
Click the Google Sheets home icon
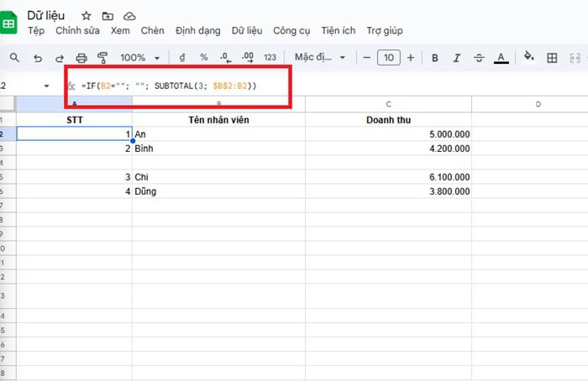click(x=9, y=22)
